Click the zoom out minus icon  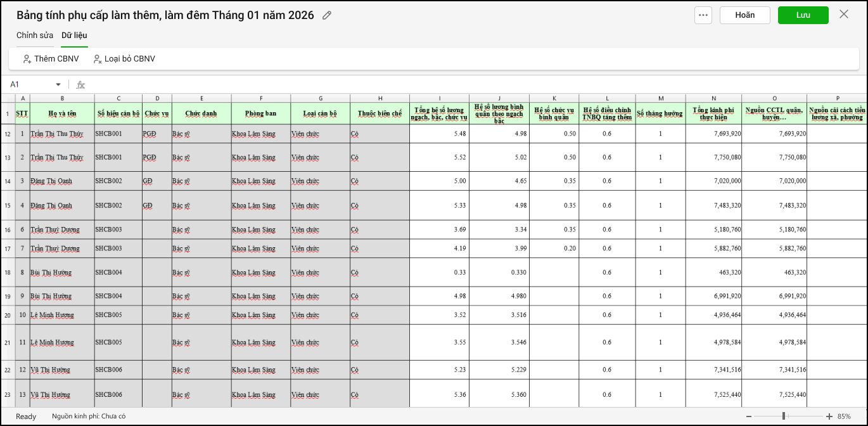(748, 416)
